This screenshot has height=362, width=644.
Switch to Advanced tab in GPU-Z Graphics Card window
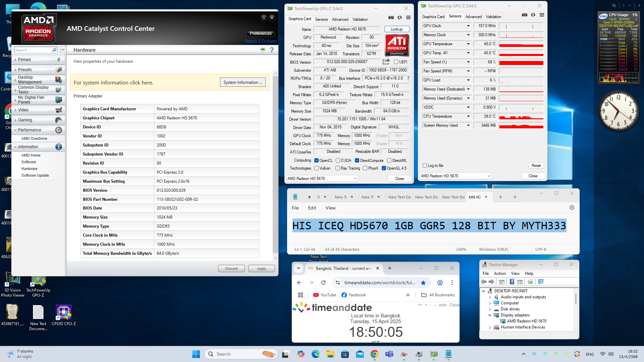point(340,19)
